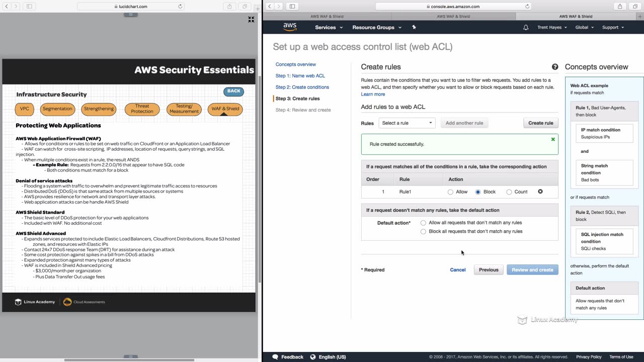Screen dimensions: 644x362
Task: Dismiss the rule created success message
Action: (553, 139)
